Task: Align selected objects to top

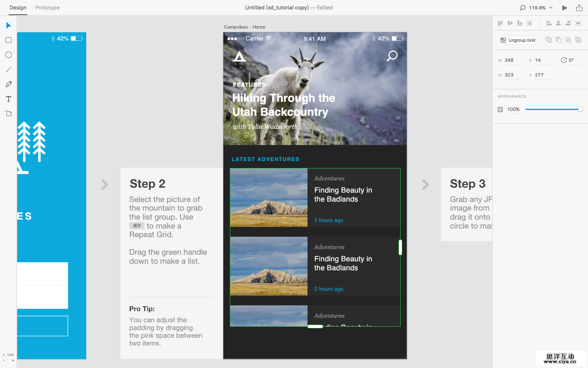Action: pyautogui.click(x=500, y=23)
